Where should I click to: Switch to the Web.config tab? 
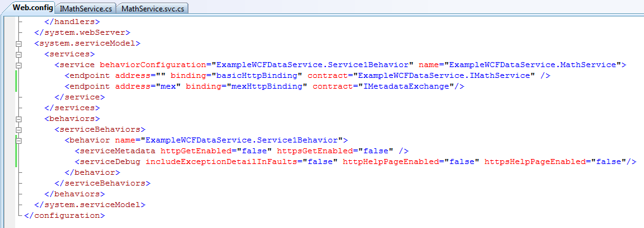click(x=34, y=8)
